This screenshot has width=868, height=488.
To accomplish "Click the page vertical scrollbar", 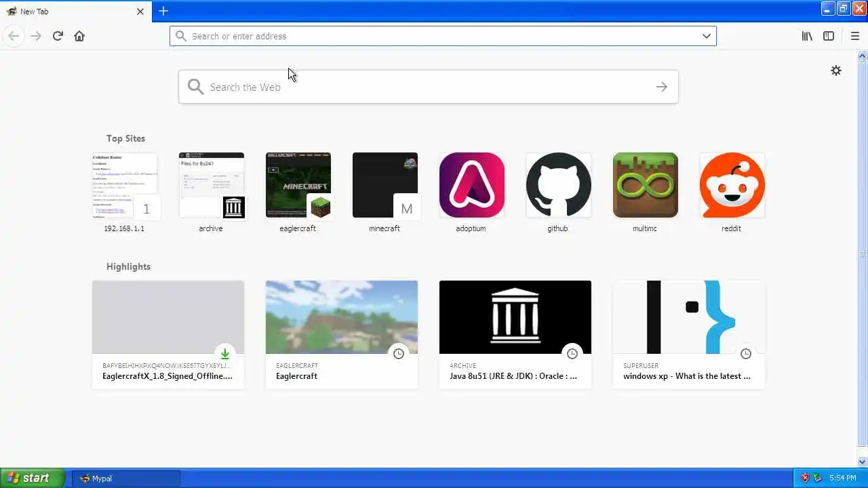I will pos(863,254).
